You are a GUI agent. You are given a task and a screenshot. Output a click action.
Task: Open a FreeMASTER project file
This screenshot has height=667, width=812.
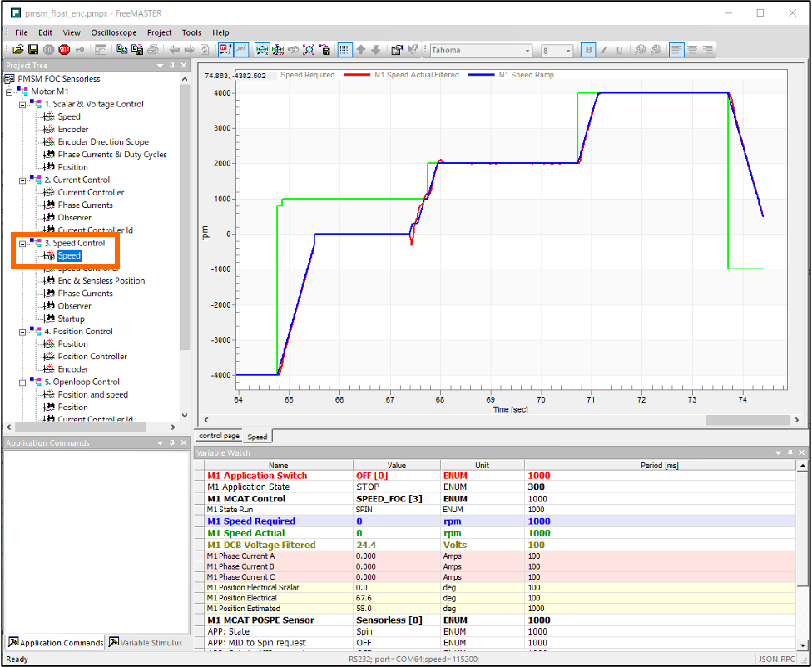[19, 49]
